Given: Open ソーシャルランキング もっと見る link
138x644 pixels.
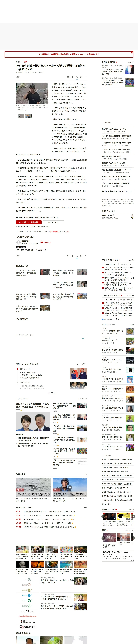Looking at the screenshot, I should tap(131, 295).
